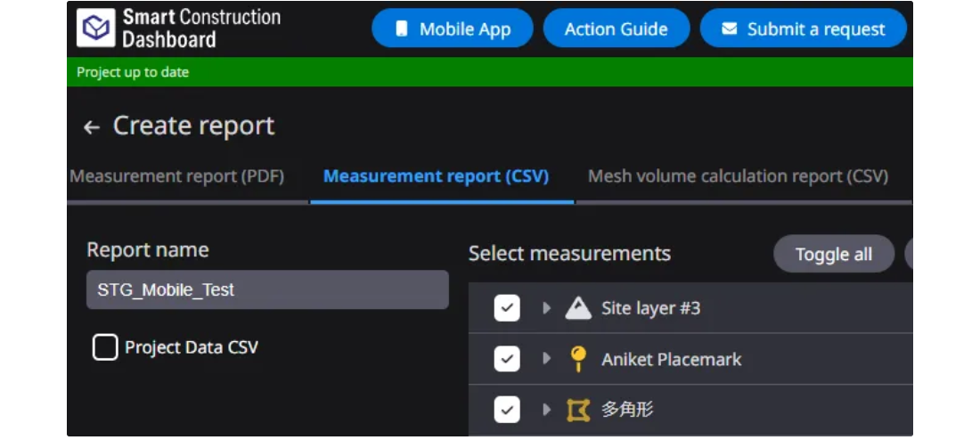The height and width of the screenshot is (440, 980).
Task: Click the envelope icon in Submit a request
Action: pyautogui.click(x=729, y=29)
